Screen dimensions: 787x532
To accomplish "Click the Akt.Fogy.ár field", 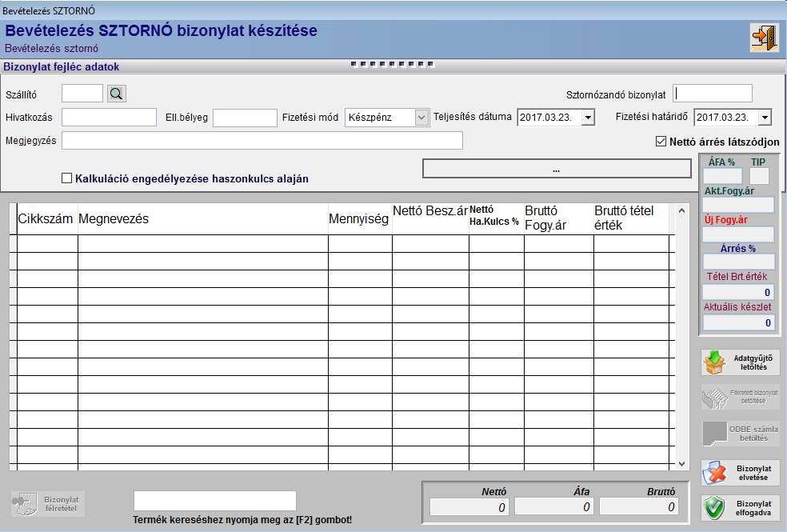I will coord(738,205).
